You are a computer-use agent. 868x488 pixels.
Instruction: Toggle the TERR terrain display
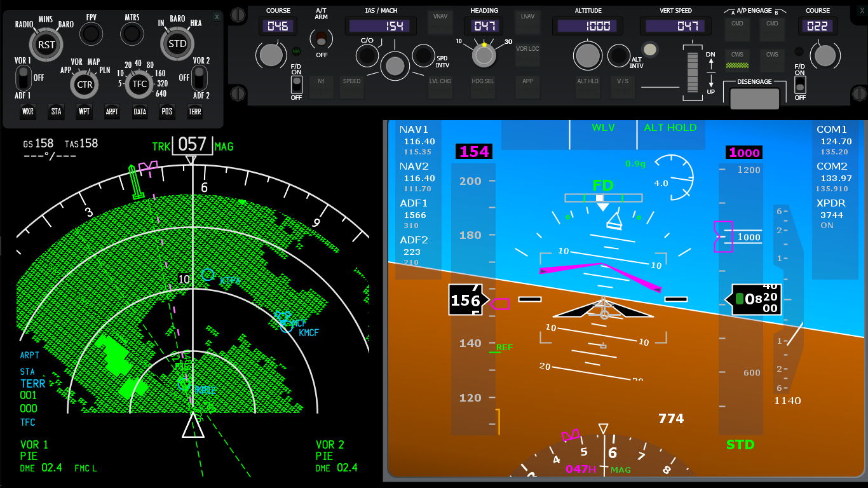point(194,111)
